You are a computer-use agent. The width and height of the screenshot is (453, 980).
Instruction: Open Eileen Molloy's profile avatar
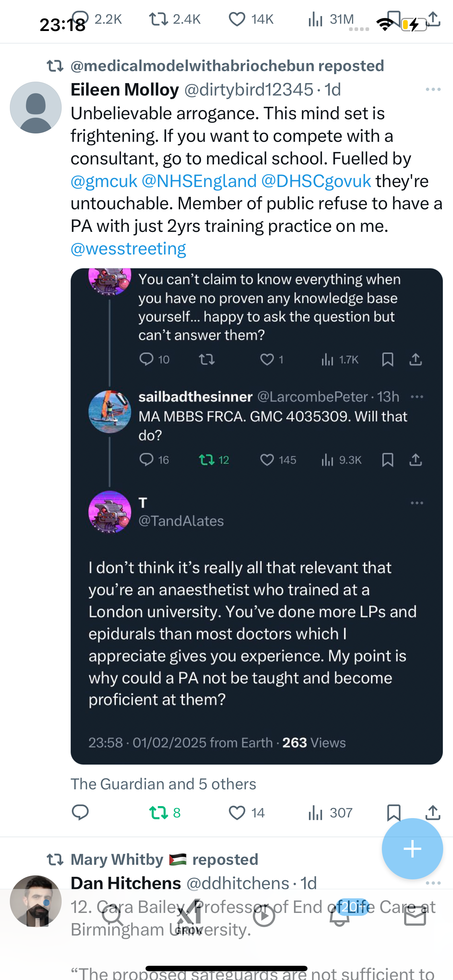click(36, 108)
